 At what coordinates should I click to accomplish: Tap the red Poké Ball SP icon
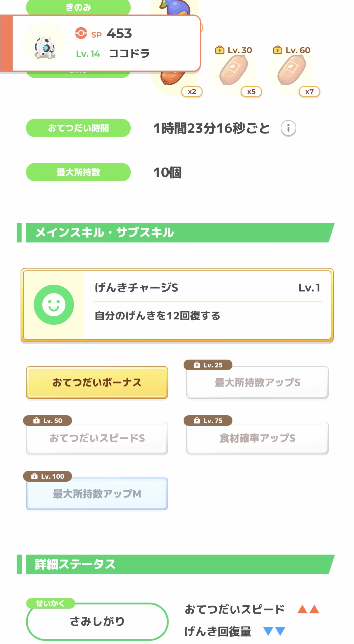81,33
